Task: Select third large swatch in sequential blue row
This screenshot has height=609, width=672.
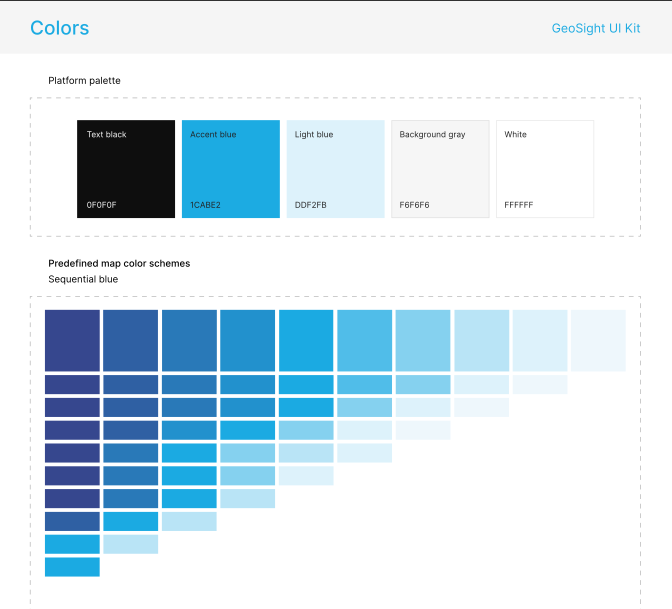Action: pyautogui.click(x=189, y=341)
